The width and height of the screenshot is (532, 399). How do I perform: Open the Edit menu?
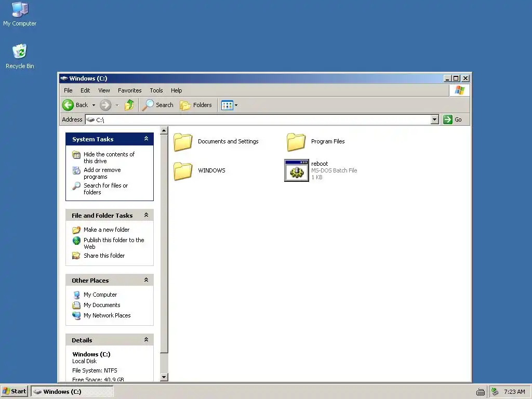[85, 90]
